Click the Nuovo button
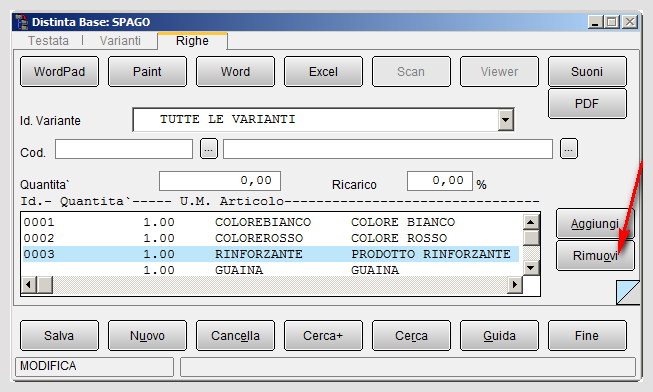653x392 pixels. (x=147, y=335)
